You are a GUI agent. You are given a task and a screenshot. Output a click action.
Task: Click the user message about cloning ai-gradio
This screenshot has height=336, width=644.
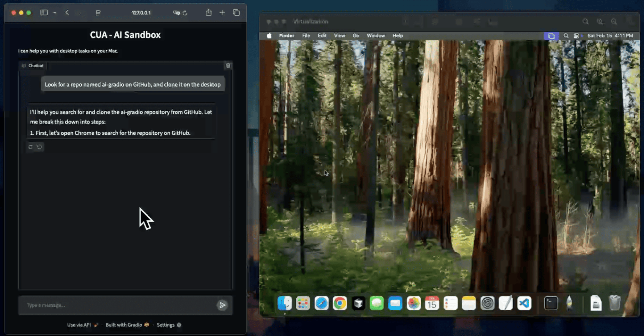click(x=133, y=84)
